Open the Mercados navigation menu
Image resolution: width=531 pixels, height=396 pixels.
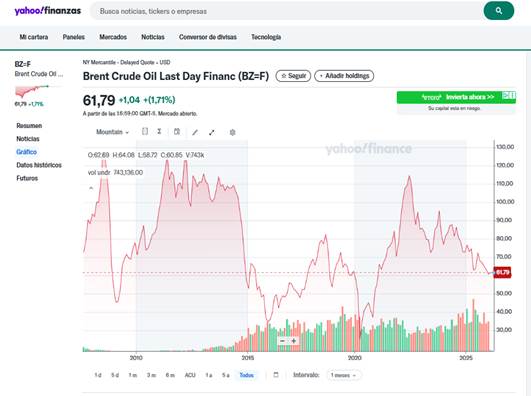113,37
